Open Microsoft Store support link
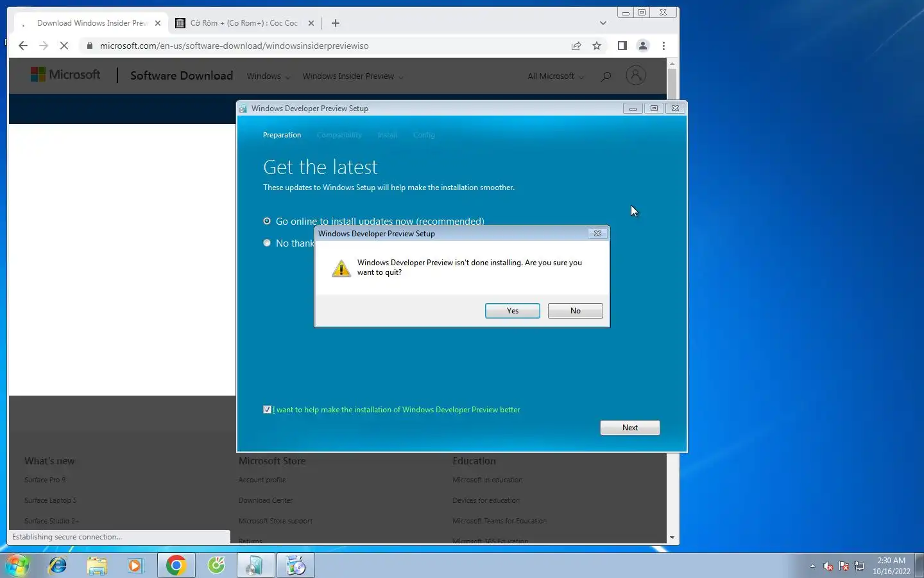 275,521
